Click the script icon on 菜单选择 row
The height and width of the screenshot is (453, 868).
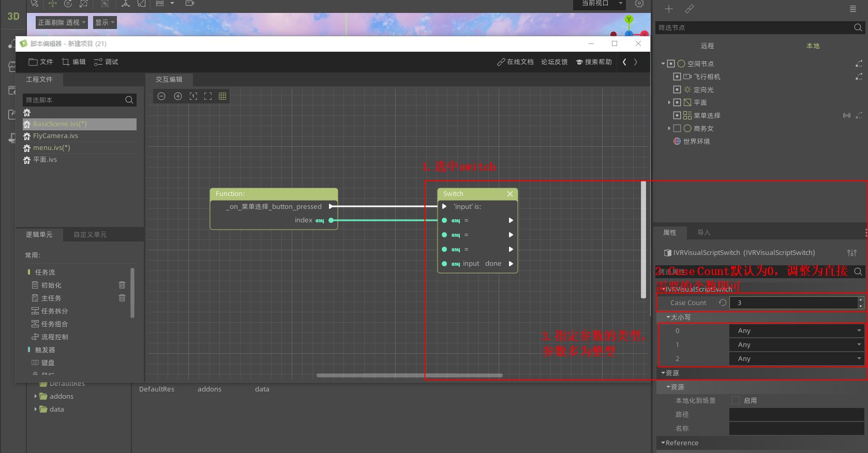pyautogui.click(x=859, y=115)
